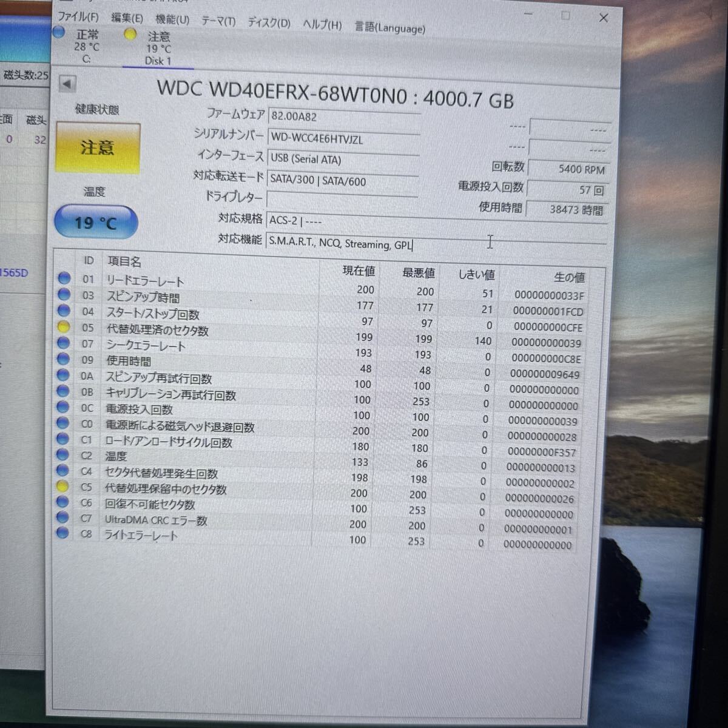Screen dimensions: 728x728
Task: Click the blue status dot for セクタ代替処理発生回数
Action: [x=62, y=470]
